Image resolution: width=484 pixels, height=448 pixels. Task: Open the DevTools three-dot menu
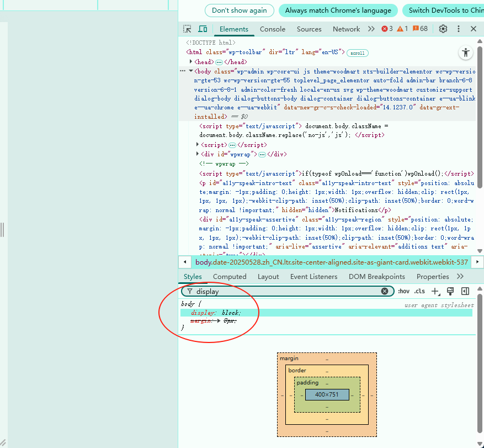click(x=458, y=29)
